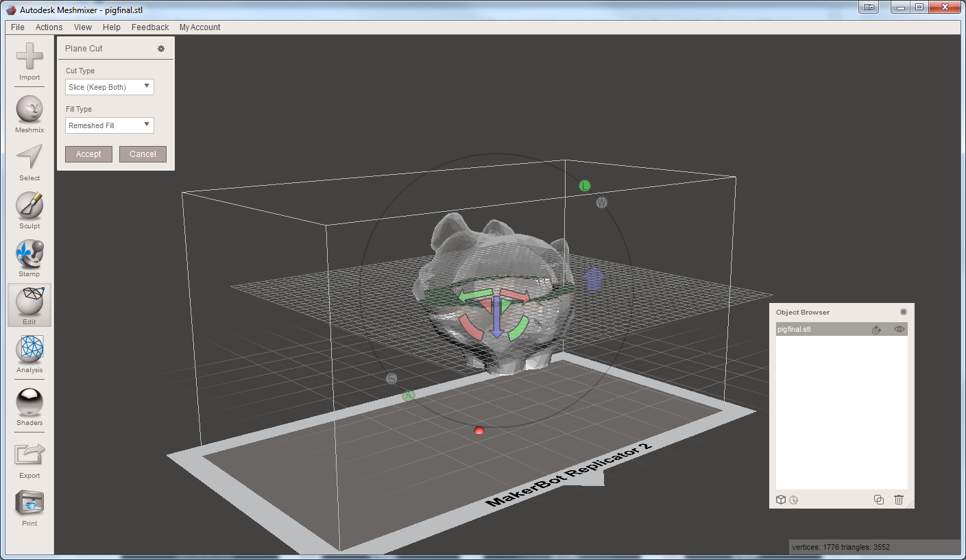
Task: Click the green A widget handle
Action: click(409, 395)
